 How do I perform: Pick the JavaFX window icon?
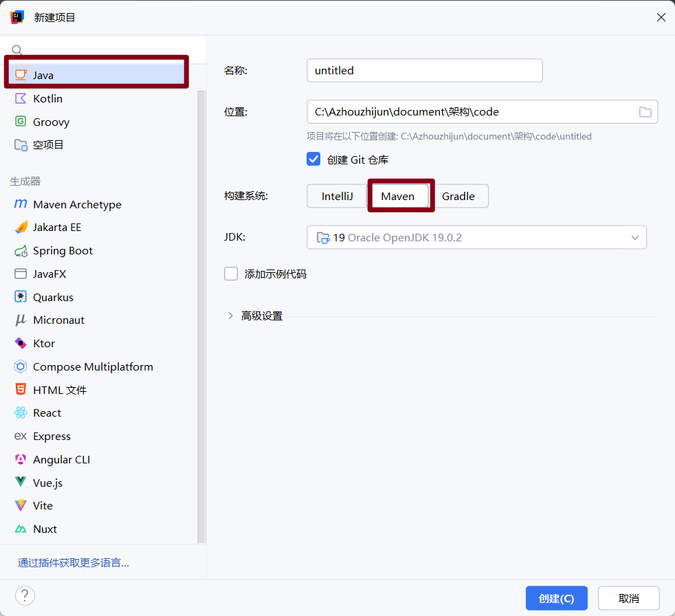(21, 274)
